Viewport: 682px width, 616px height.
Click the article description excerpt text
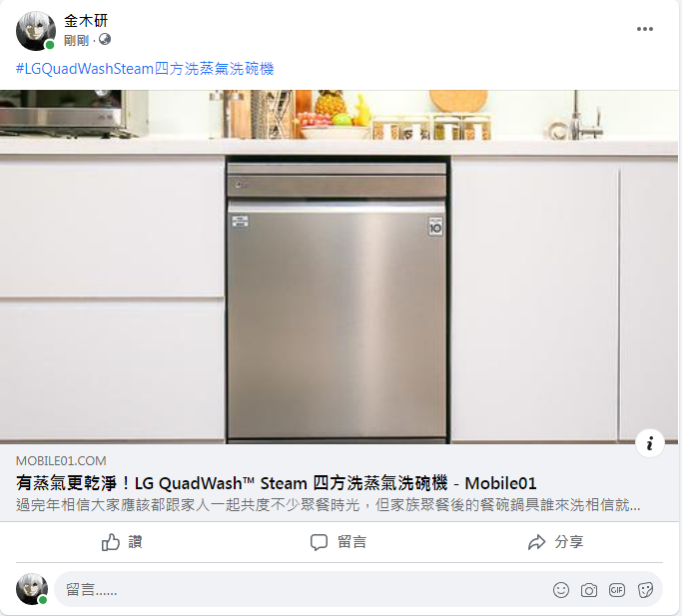click(x=328, y=505)
